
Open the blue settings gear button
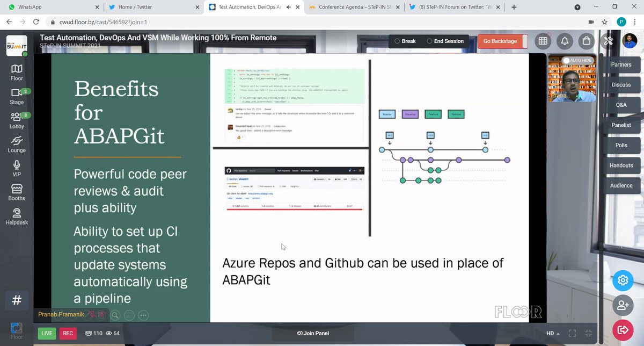coord(623,280)
